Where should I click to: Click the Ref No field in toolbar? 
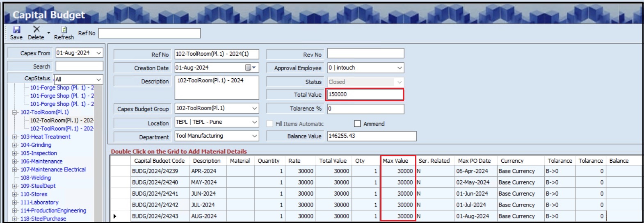(149, 33)
